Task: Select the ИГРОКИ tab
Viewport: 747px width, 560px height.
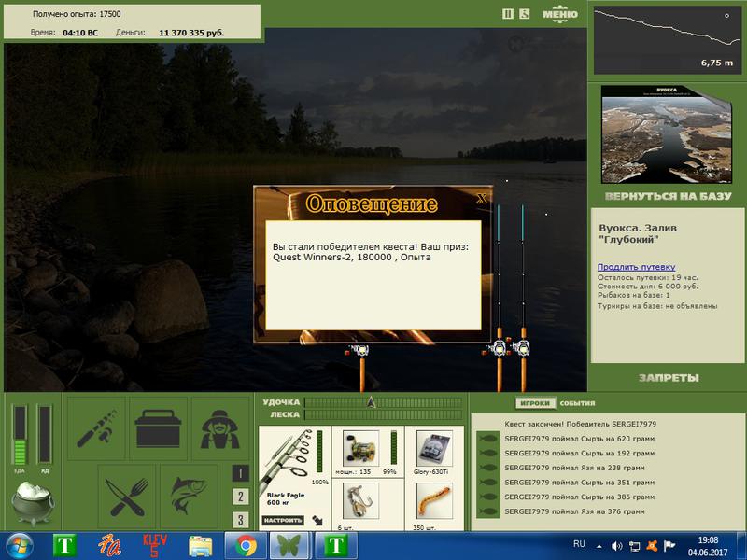Action: point(535,403)
